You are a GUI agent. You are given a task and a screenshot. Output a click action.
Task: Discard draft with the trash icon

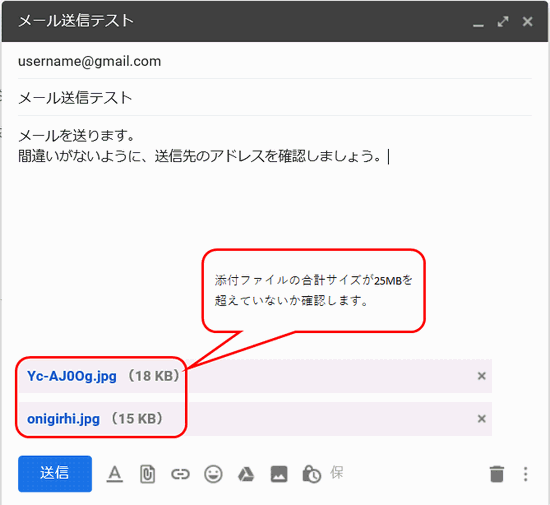coord(497,474)
